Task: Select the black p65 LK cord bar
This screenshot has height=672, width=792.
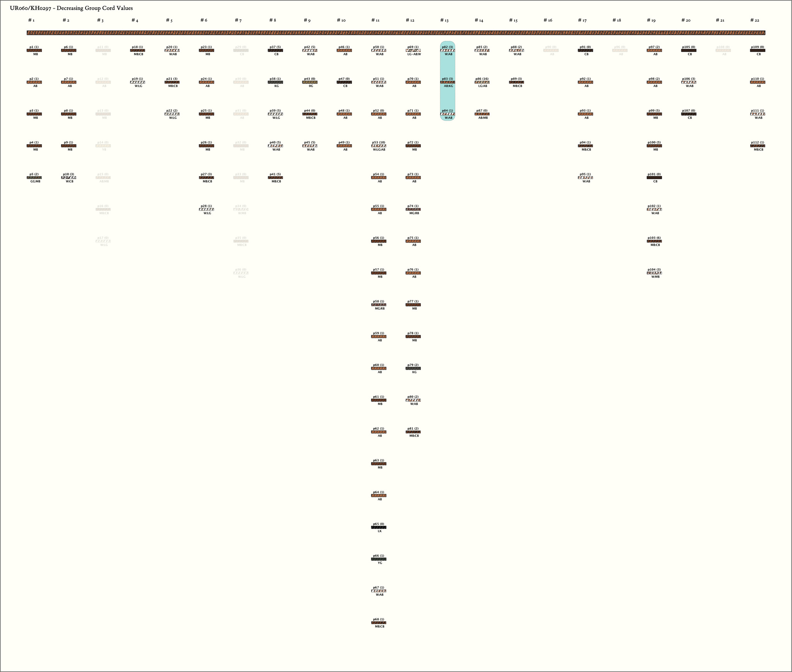Action: 379,527
